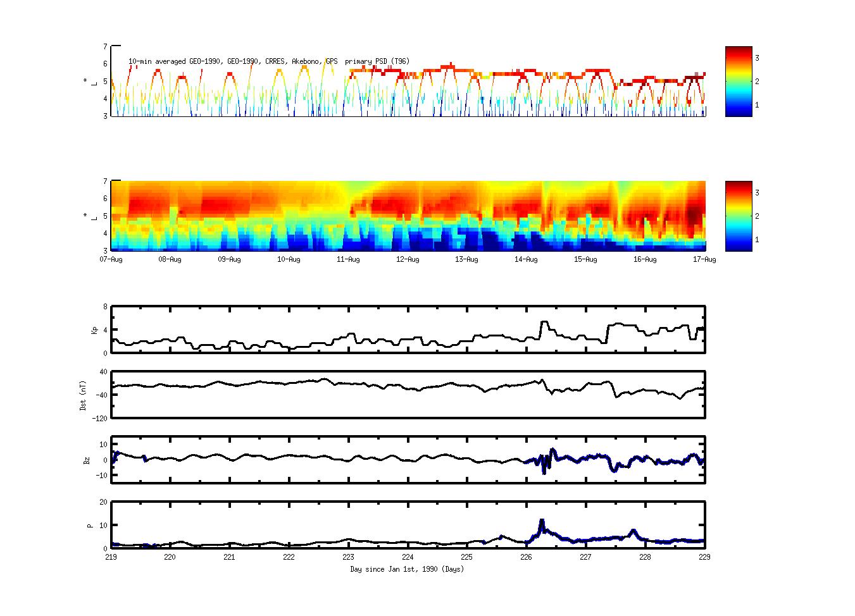Click the 223 tick label on bottom axis
This screenshot has width=855, height=616.
point(348,557)
